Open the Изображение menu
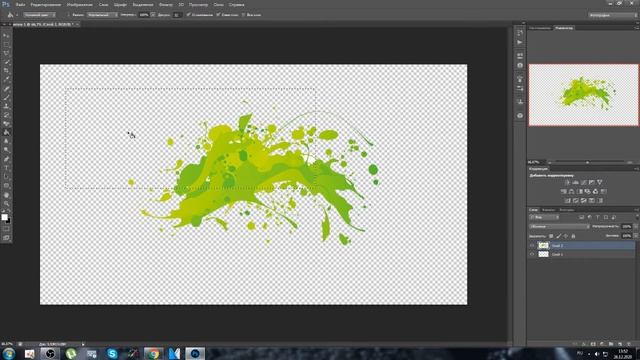640x360 pixels. tap(80, 4)
